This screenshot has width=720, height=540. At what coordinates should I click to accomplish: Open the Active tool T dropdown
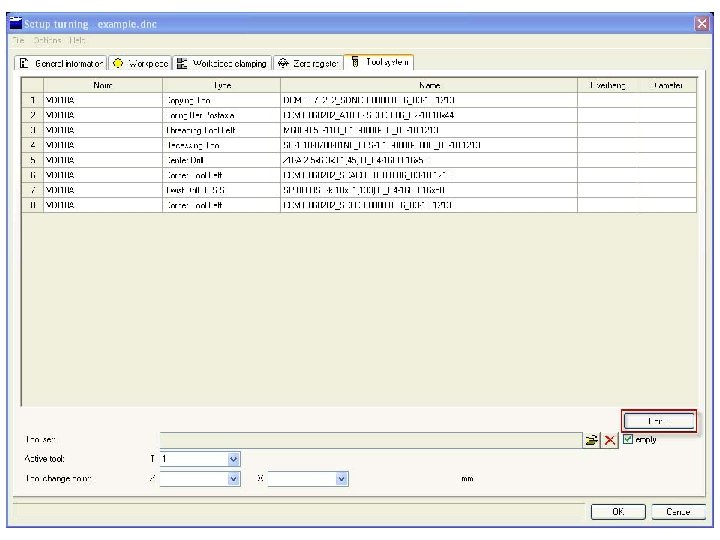pyautogui.click(x=233, y=459)
